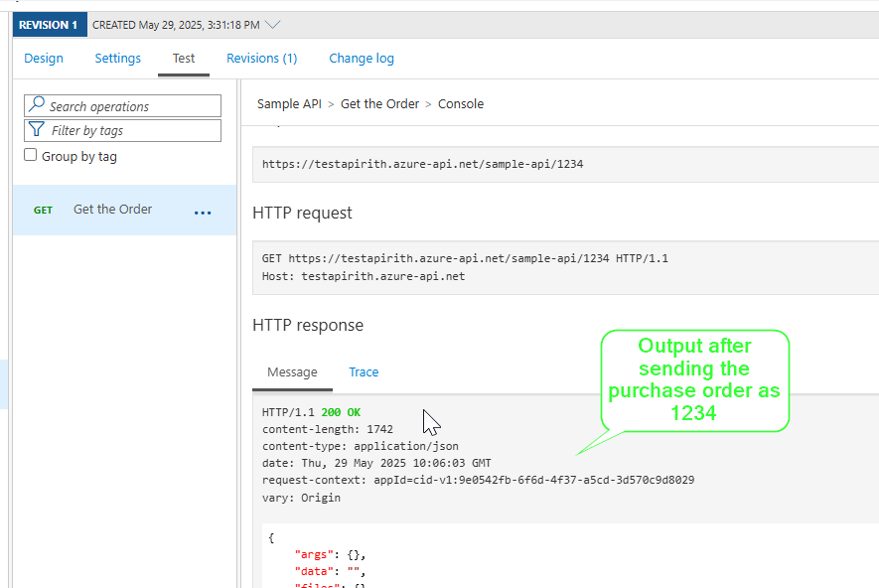
Task: Click the Console breadcrumb entry
Action: point(460,103)
